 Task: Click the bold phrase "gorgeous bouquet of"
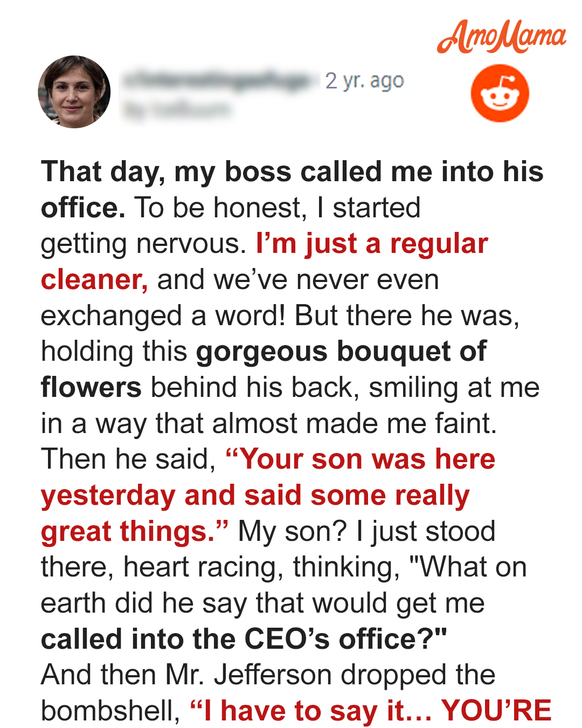[x=342, y=352]
